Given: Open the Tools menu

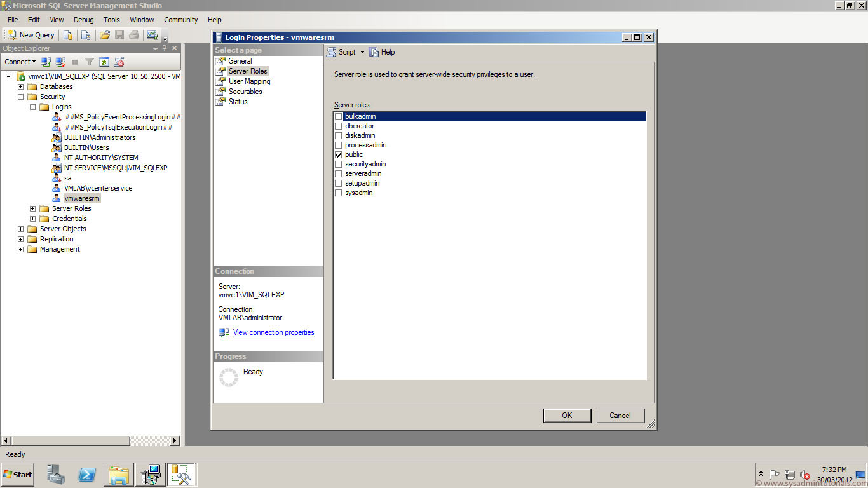Looking at the screenshot, I should coord(112,20).
